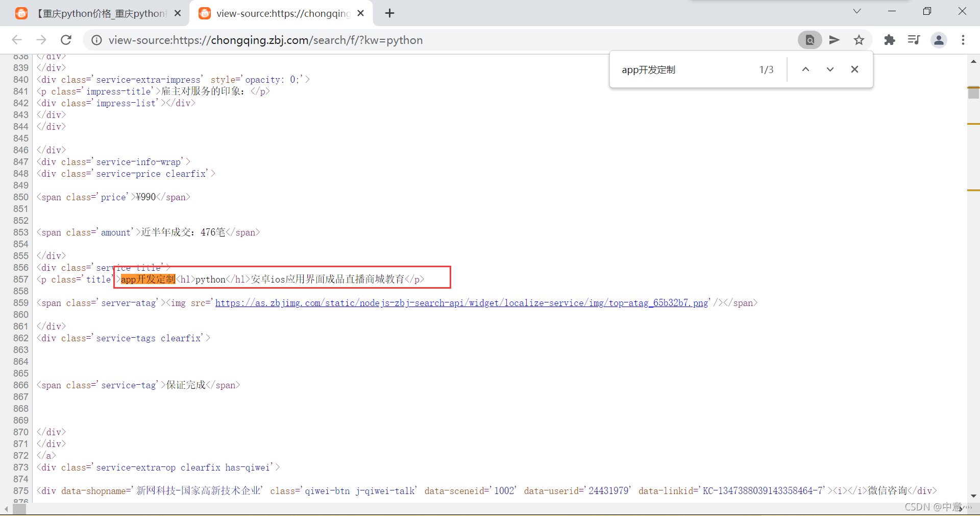Click the 保证完成 service-tag text
980x516 pixels.
click(186, 385)
